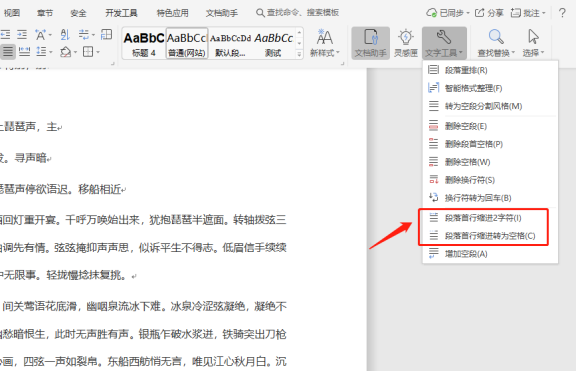Click the decrease indent icon
This screenshot has width=576, height=371.
coord(5,35)
